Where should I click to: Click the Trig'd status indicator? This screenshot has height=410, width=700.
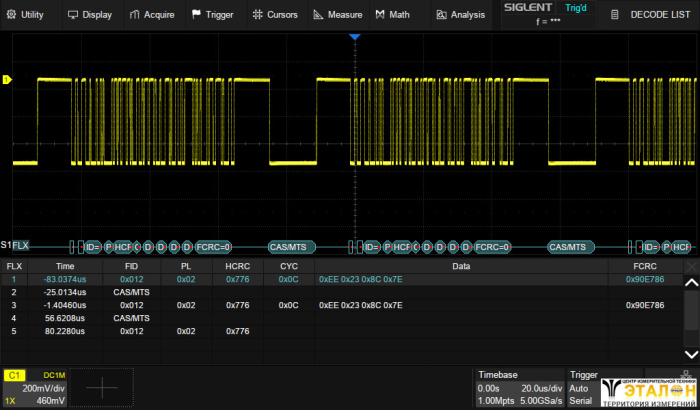(576, 8)
